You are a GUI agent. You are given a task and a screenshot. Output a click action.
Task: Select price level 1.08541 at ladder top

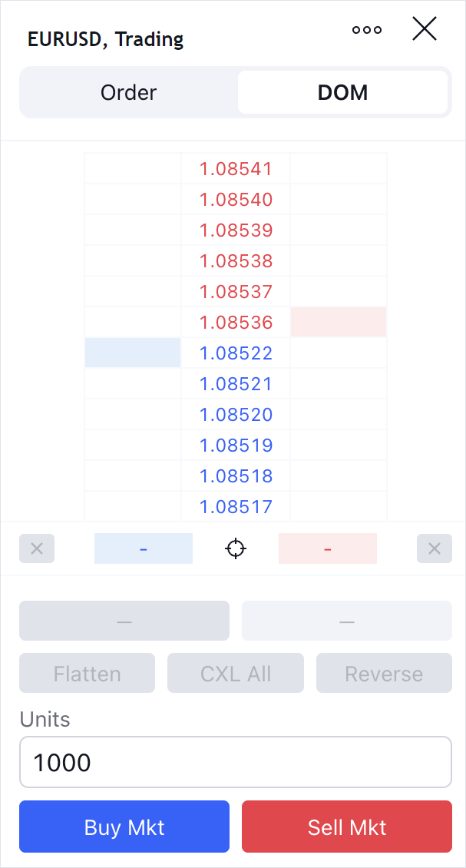236,169
